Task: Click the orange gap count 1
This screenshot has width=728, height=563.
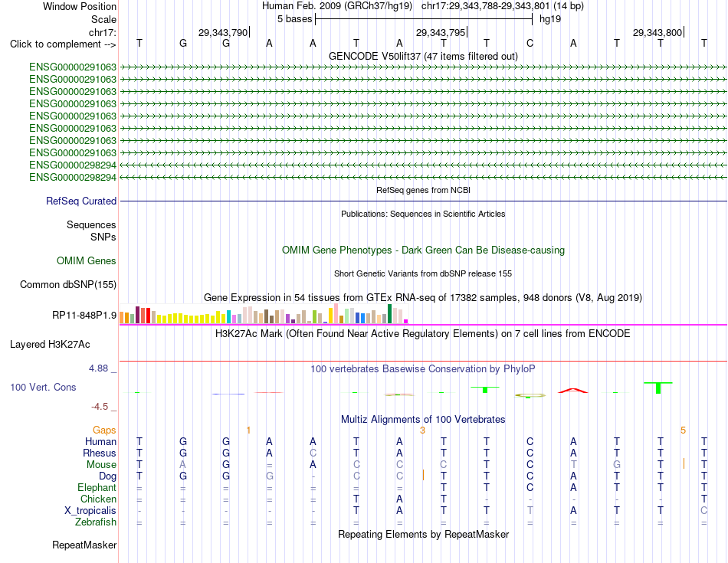Action: (x=248, y=430)
